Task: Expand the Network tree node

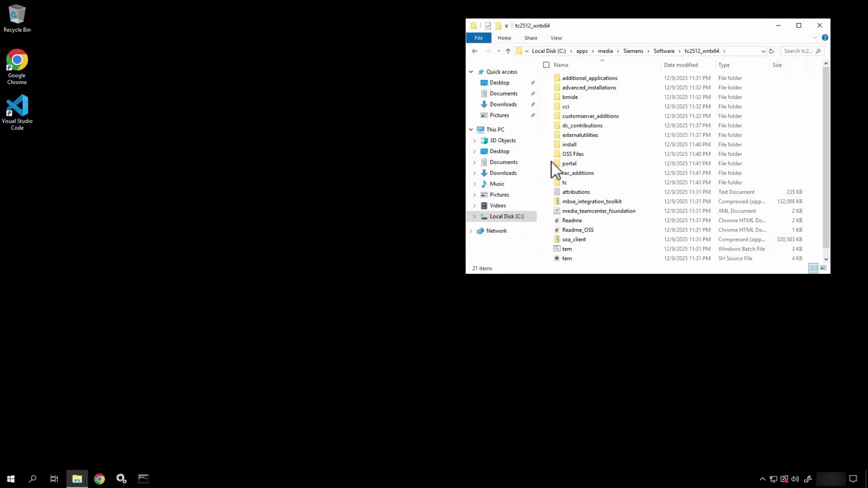Action: tap(471, 231)
